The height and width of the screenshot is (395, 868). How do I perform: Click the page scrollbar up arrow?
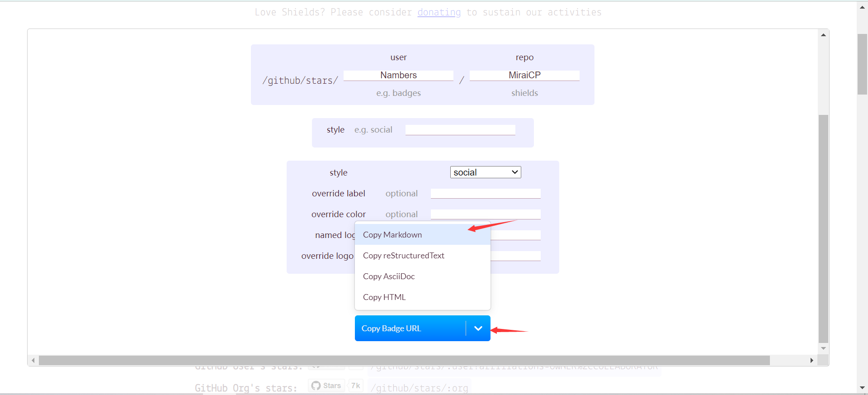tap(863, 7)
